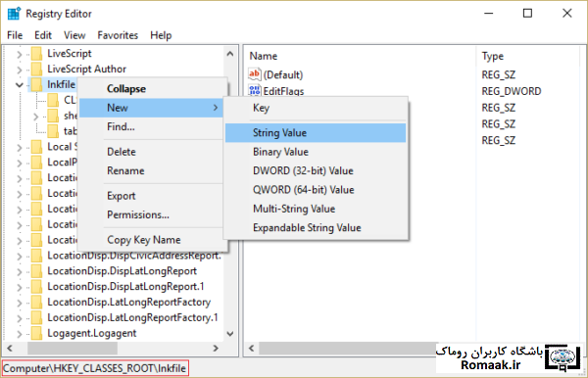This screenshot has width=588, height=378.
Task: Expand the she subkey under lnkfile
Action: click(x=35, y=117)
